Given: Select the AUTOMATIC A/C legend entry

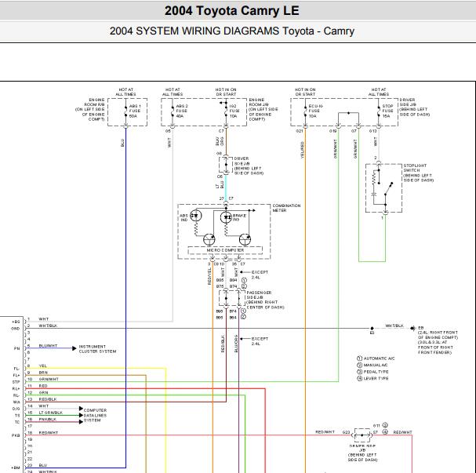Looking at the screenshot, I should coord(376,358).
